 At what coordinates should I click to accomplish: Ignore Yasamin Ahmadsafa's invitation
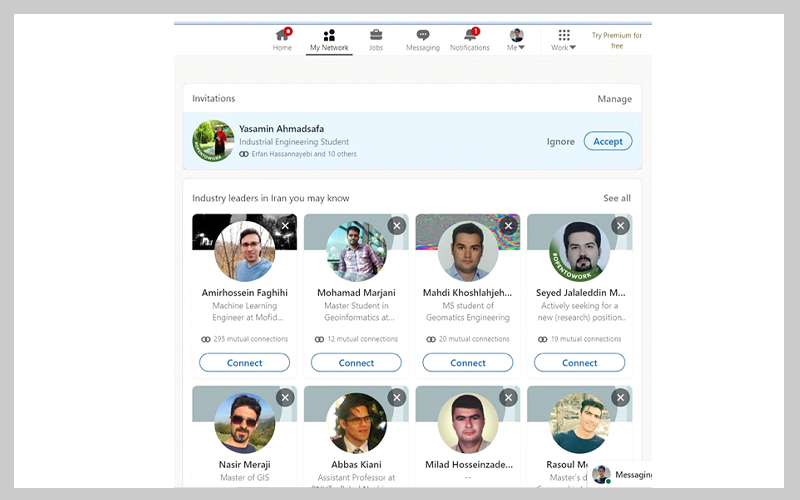560,142
